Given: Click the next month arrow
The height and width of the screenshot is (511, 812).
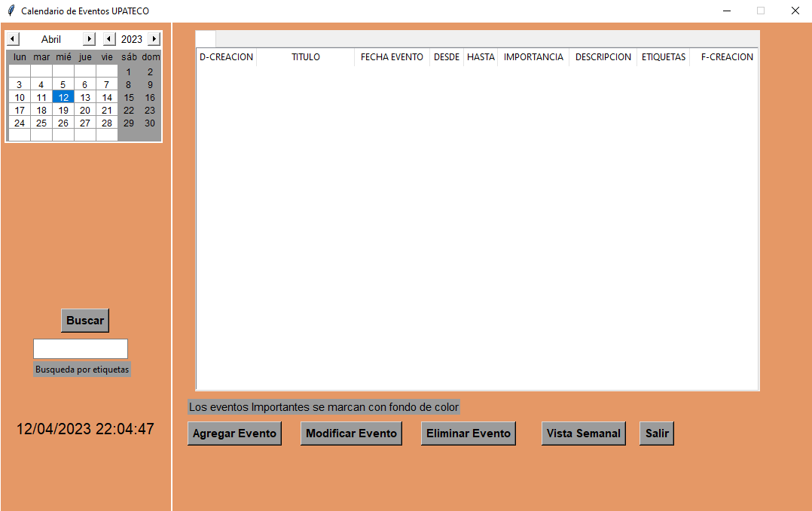Looking at the screenshot, I should [90, 38].
